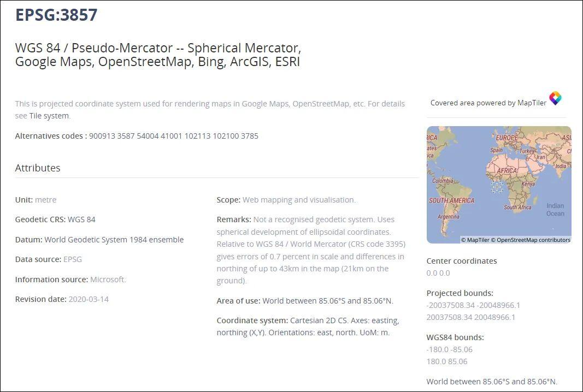Click the Attributes section heading

click(38, 168)
